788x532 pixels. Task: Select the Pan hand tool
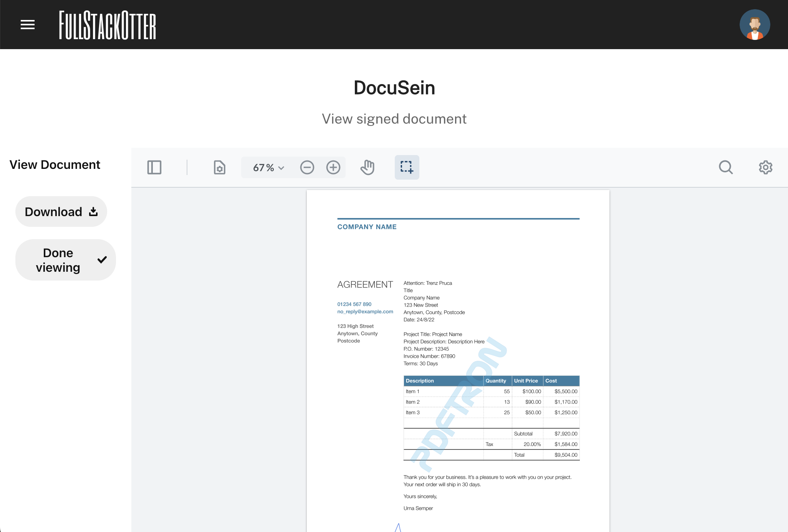367,167
